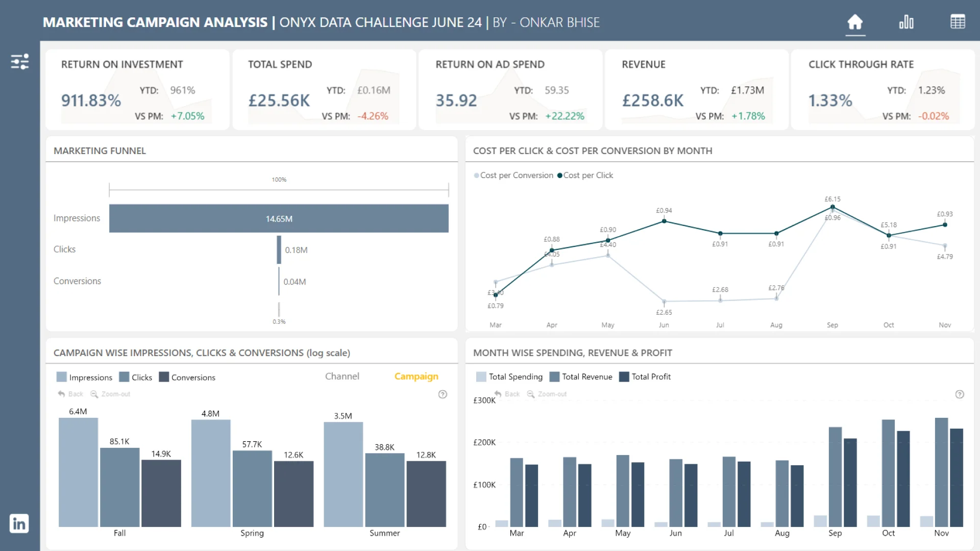The height and width of the screenshot is (551, 980).
Task: Click Fall conversions bar 14.9K
Action: click(x=161, y=493)
